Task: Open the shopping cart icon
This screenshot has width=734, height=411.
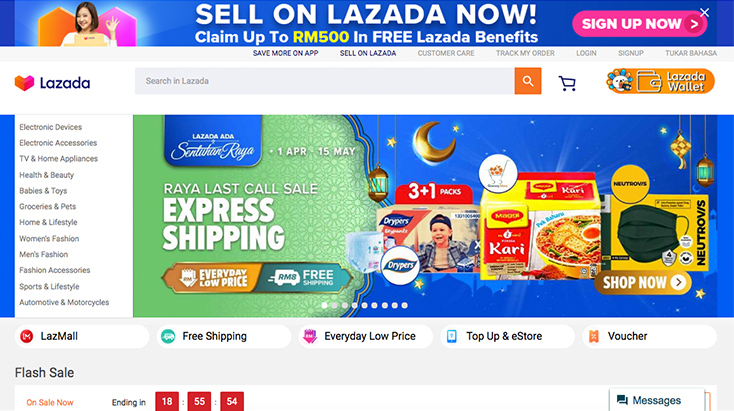Action: point(567,83)
